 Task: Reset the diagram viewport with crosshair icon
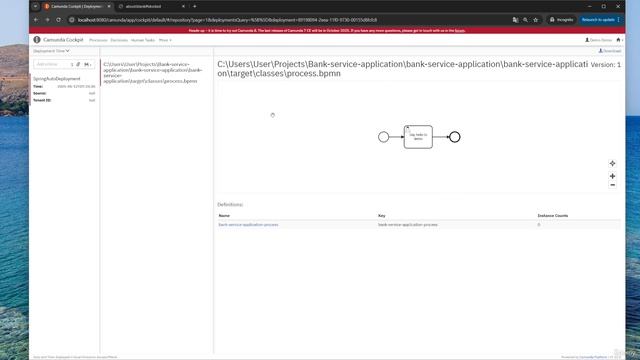[x=612, y=163]
